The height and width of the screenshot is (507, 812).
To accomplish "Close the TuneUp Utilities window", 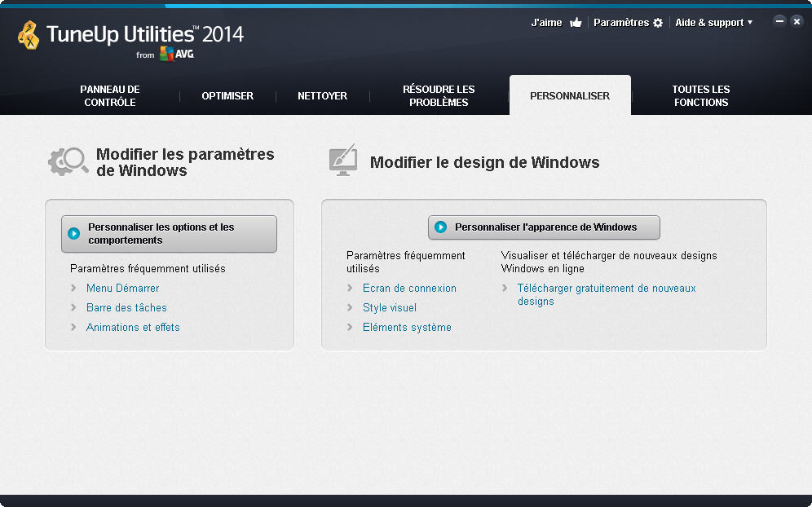I will [x=797, y=21].
